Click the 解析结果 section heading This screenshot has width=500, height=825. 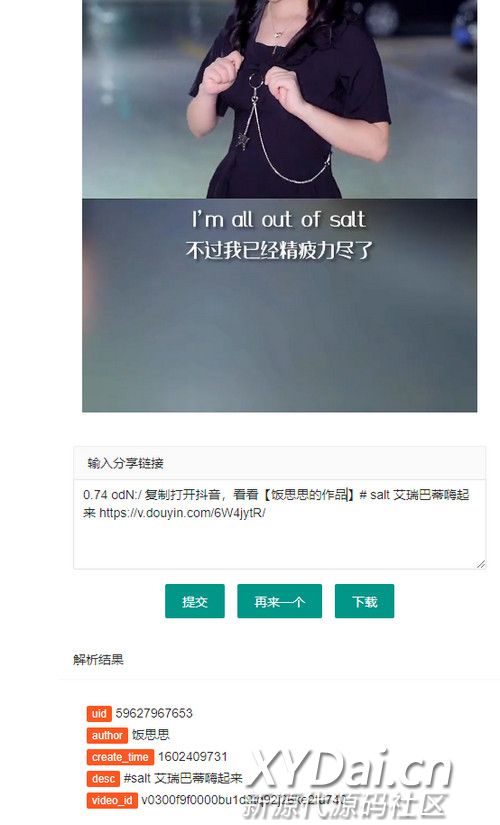98,660
